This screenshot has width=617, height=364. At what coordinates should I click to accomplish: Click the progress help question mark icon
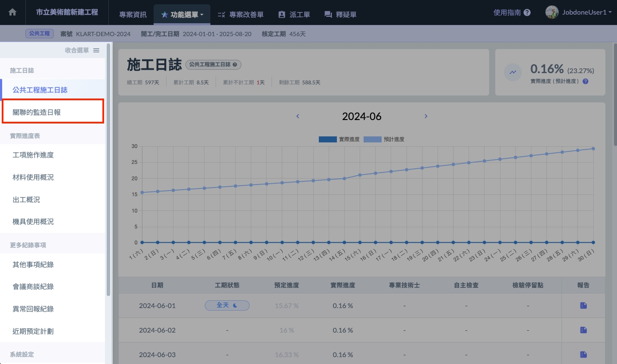click(x=585, y=81)
